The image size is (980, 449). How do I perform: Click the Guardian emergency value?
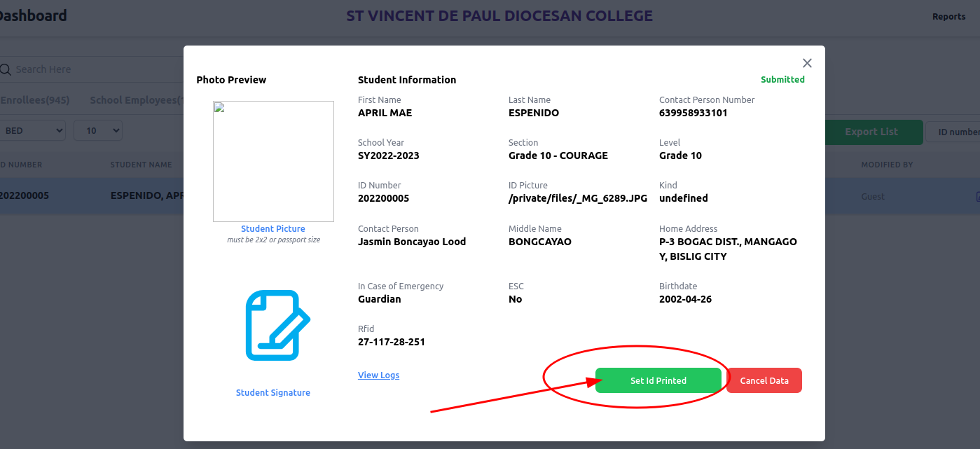coord(380,299)
